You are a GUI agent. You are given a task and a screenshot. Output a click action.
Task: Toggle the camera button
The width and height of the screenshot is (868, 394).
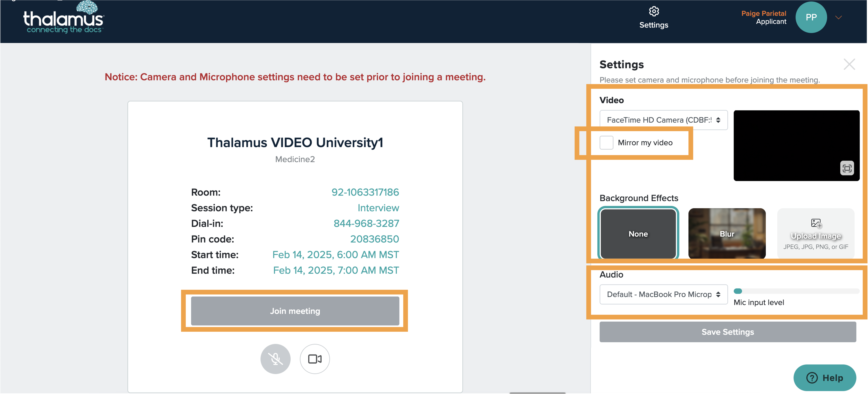315,359
